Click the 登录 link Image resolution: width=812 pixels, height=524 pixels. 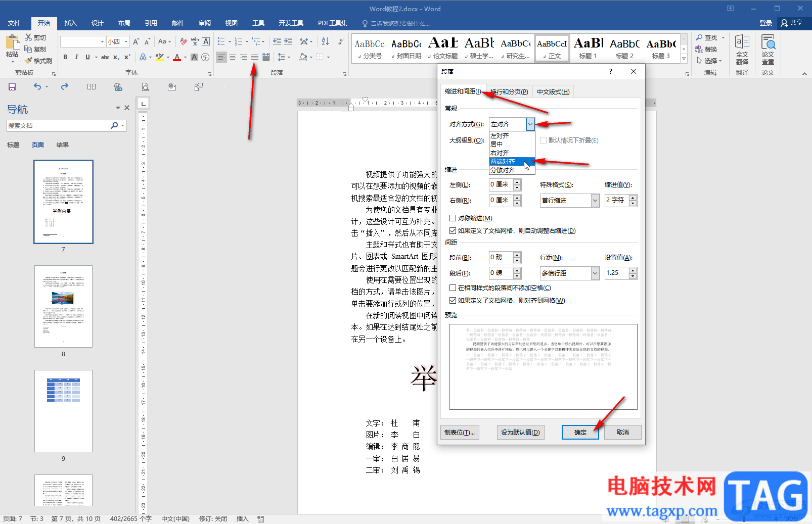[x=765, y=23]
